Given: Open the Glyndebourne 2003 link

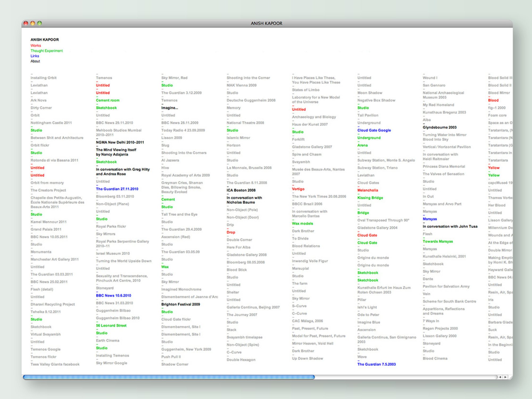Looking at the screenshot, I should (x=439, y=127).
